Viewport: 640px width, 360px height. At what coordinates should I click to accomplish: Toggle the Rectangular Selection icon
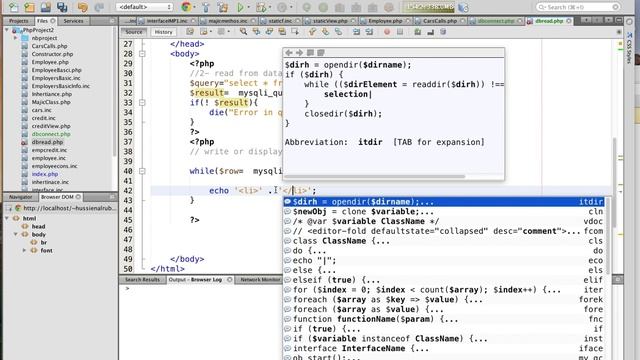[295, 32]
